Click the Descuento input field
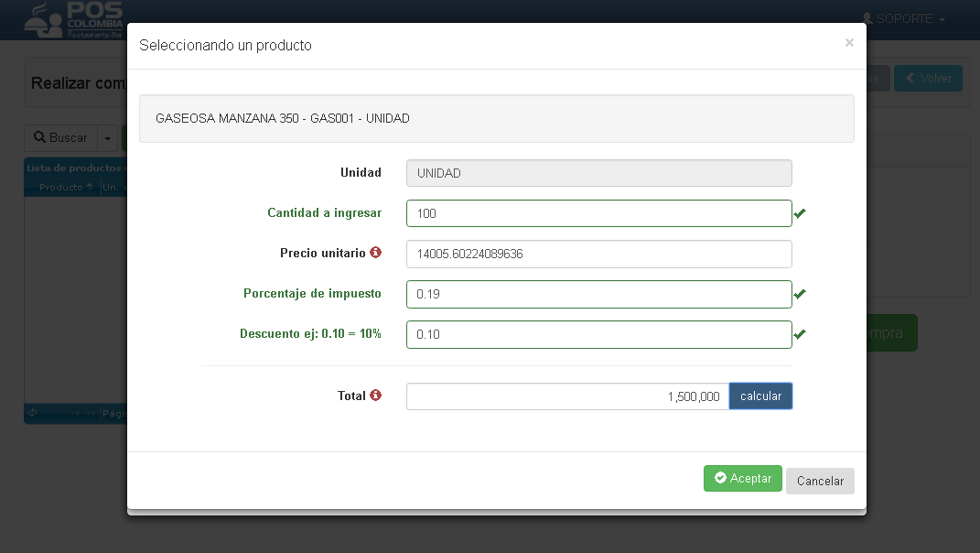This screenshot has width=980, height=553. pos(598,335)
